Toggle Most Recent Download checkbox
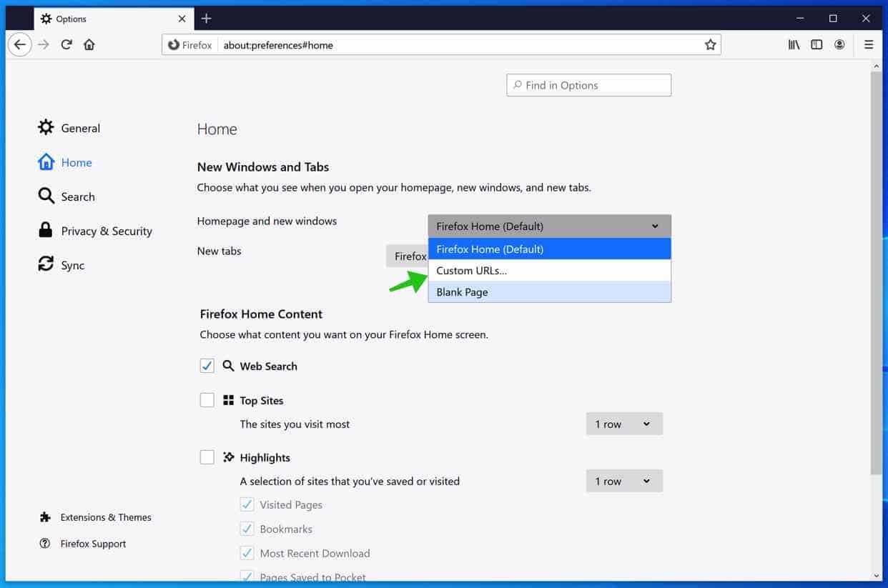This screenshot has width=888, height=588. point(247,553)
